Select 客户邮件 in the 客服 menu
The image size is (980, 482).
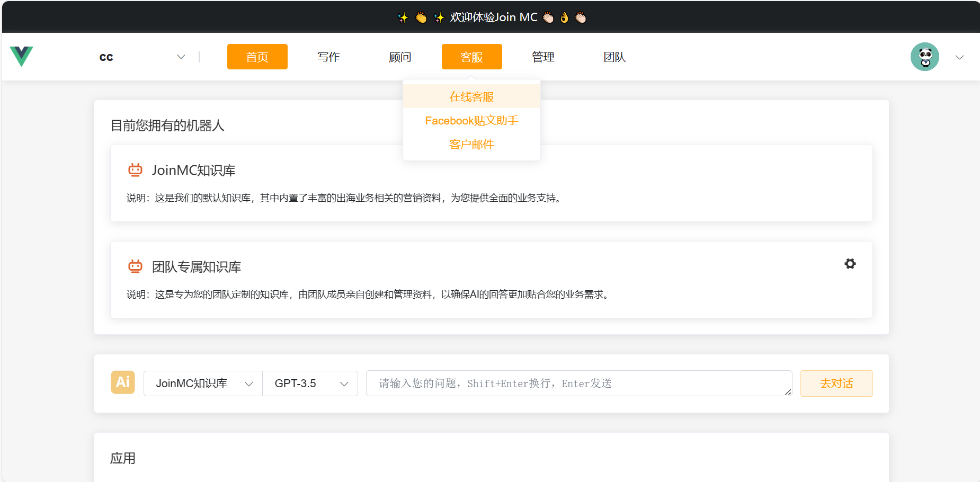471,145
